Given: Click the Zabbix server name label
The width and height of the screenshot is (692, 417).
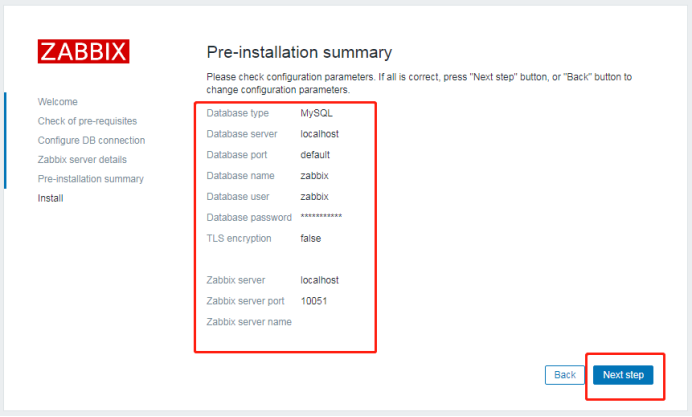Looking at the screenshot, I should (249, 322).
